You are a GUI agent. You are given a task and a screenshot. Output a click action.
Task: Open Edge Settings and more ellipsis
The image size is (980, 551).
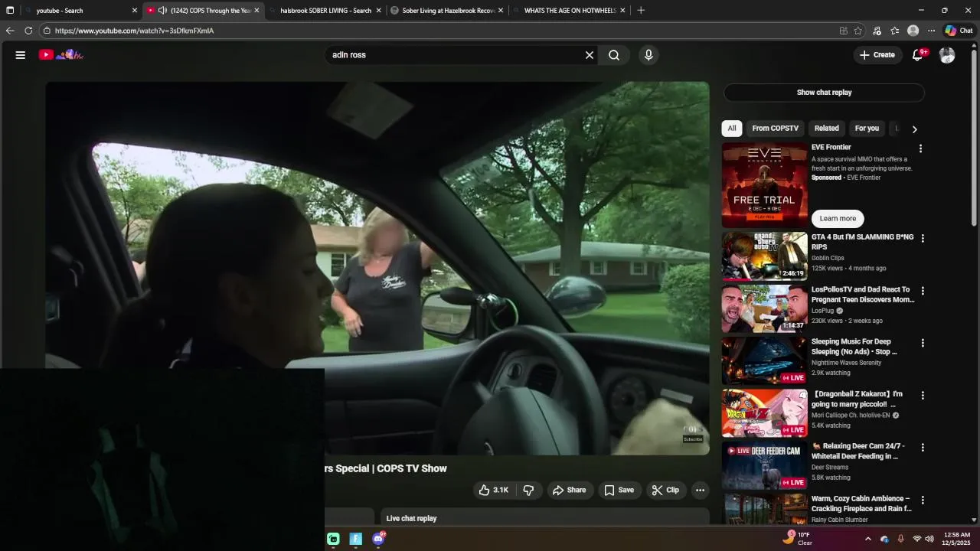(931, 31)
